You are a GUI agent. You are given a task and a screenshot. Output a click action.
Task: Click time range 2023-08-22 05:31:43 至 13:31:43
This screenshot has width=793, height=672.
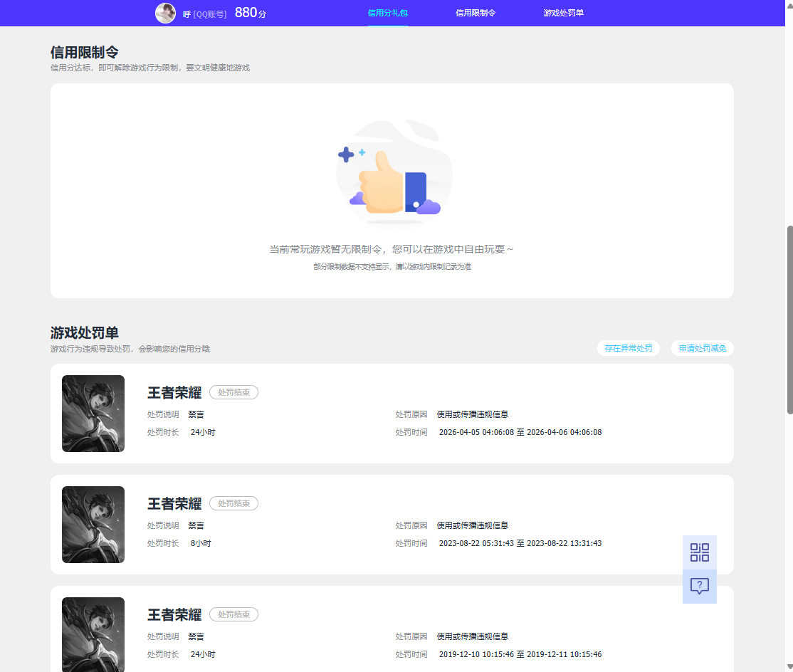tap(520, 543)
